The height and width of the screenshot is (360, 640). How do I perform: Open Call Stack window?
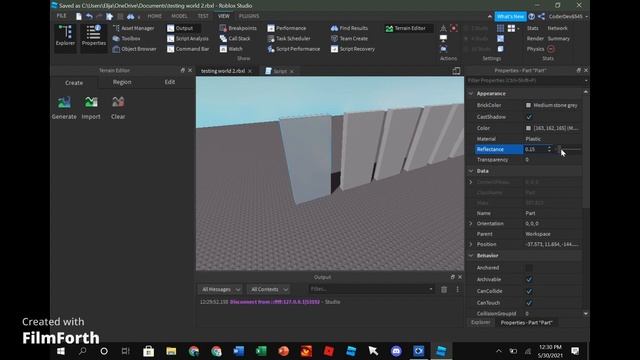[235, 38]
